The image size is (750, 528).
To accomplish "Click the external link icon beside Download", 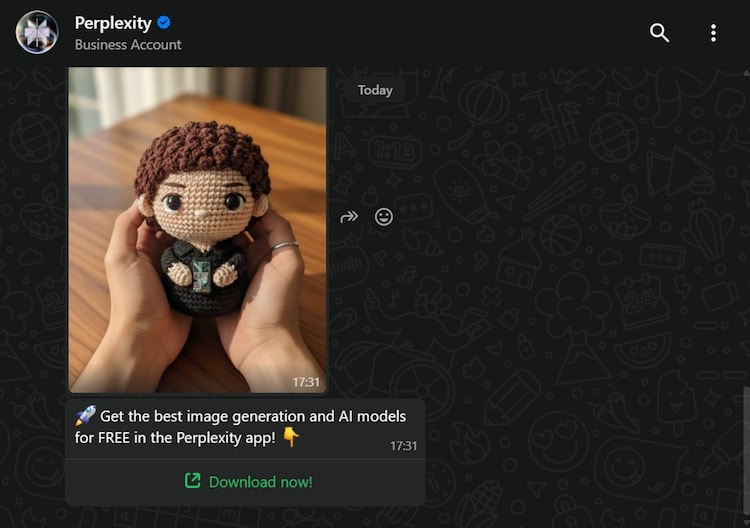I will 192,481.
